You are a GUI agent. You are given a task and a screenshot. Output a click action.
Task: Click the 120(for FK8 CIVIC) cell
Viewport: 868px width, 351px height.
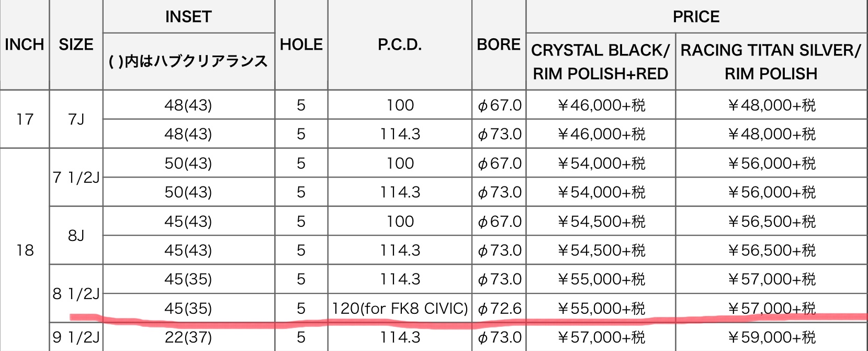click(400, 308)
